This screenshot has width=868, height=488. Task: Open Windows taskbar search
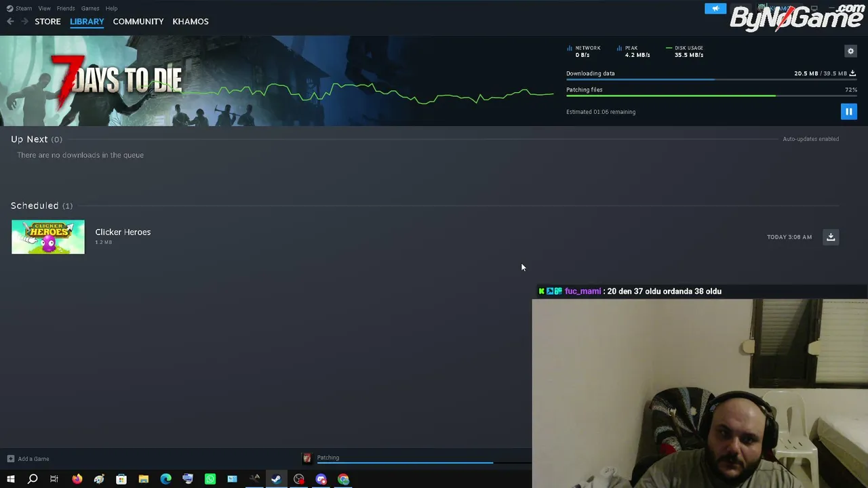[x=33, y=479]
